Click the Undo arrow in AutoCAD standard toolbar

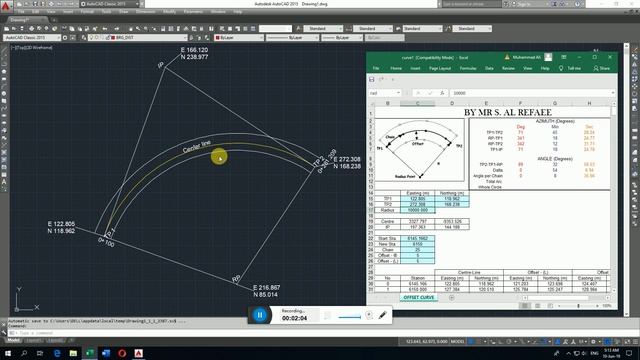[105, 29]
